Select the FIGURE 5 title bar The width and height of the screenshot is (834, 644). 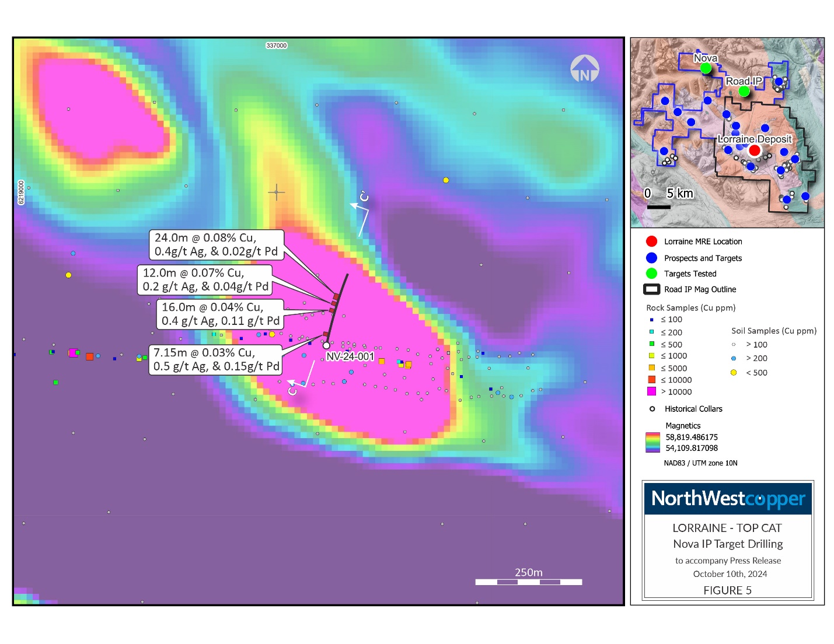(727, 590)
